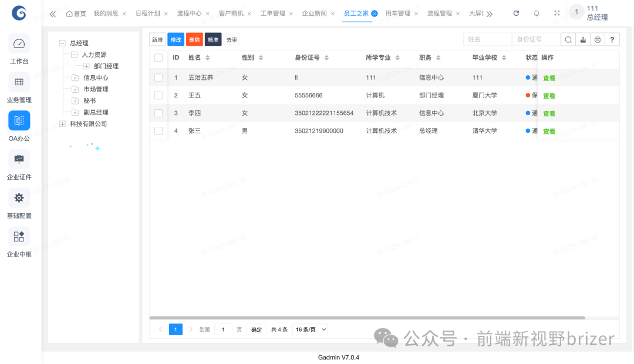Tick the checkbox for 李四
This screenshot has height=364, width=634.
(158, 113)
